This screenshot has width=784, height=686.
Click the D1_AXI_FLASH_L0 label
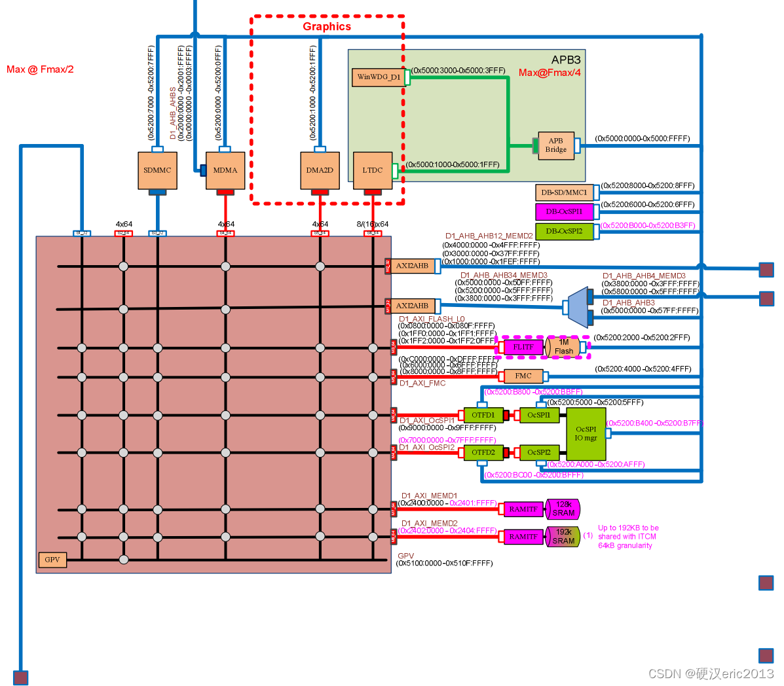coord(432,319)
